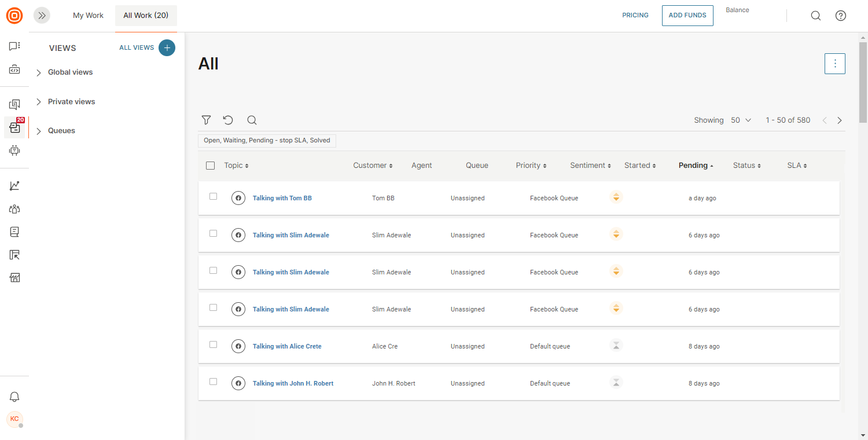This screenshot has height=440, width=868.
Task: Select the All Work (20) tab
Action: pos(146,16)
